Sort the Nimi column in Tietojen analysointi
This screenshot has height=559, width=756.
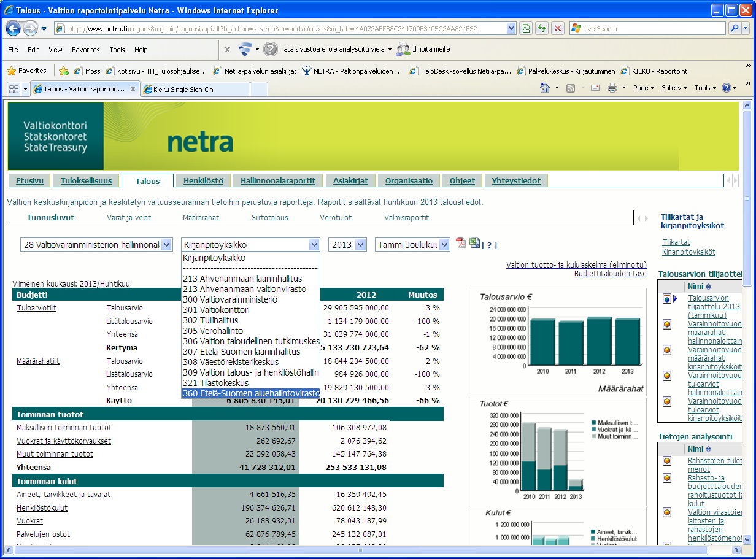708,449
